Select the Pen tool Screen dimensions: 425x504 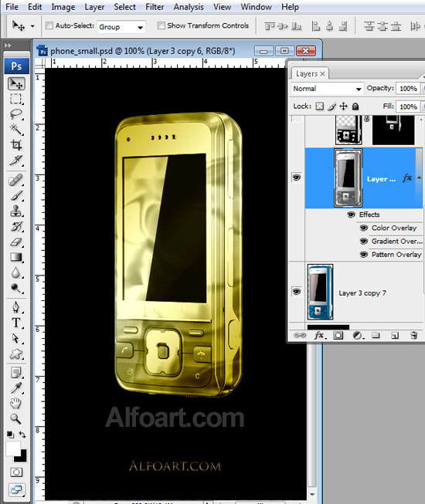pos(16,307)
